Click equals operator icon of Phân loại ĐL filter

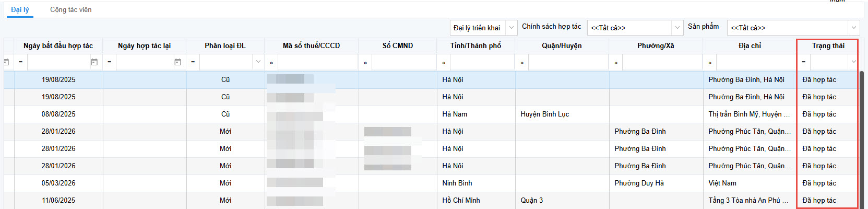[193, 62]
